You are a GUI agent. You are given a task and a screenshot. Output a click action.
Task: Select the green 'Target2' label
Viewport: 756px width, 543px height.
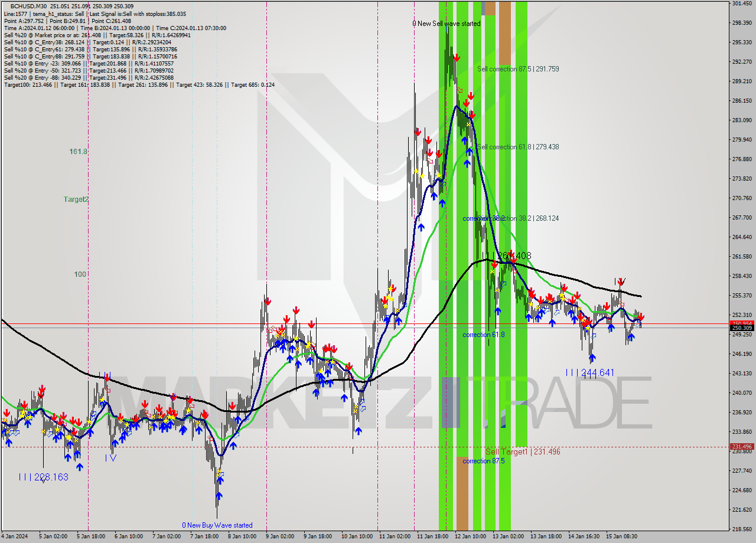[x=76, y=199]
